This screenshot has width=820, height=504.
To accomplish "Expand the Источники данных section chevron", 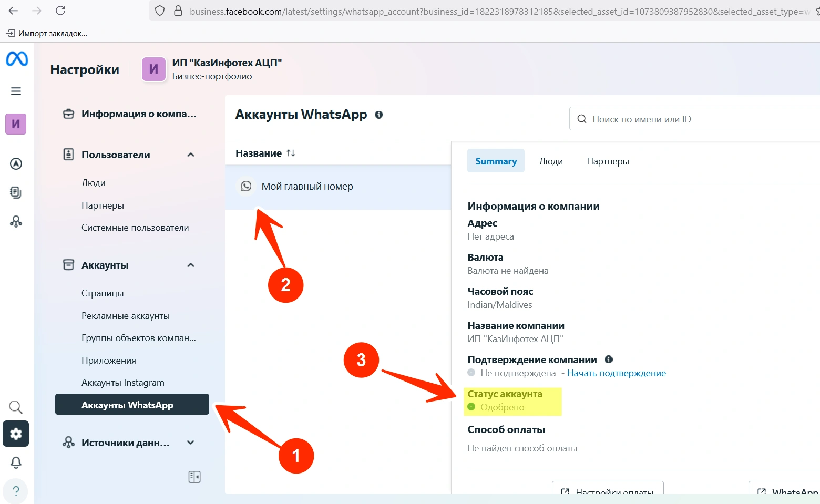I will click(191, 443).
